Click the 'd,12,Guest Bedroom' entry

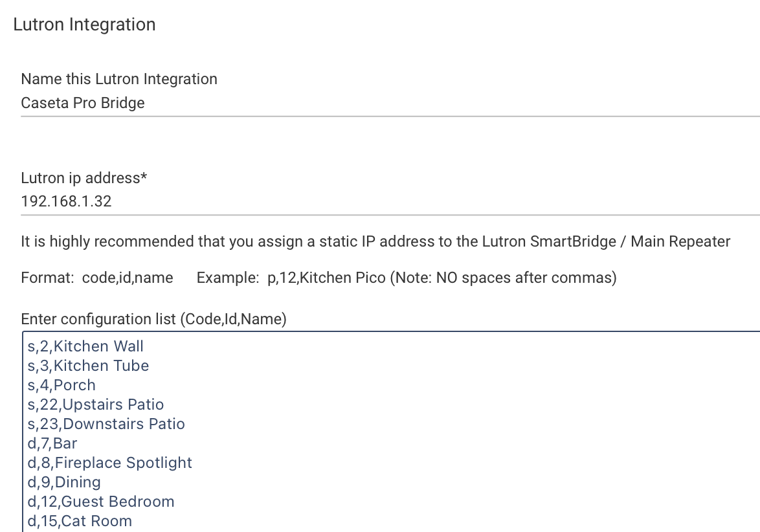tap(101, 502)
